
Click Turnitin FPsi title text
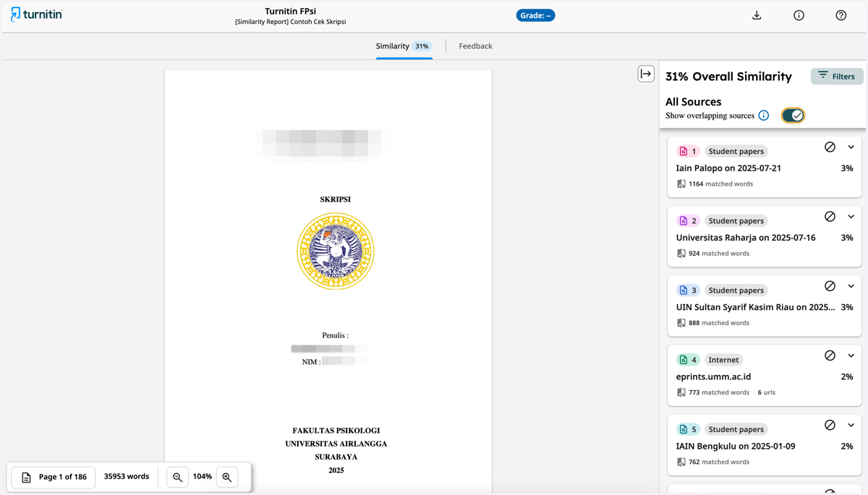tap(291, 11)
